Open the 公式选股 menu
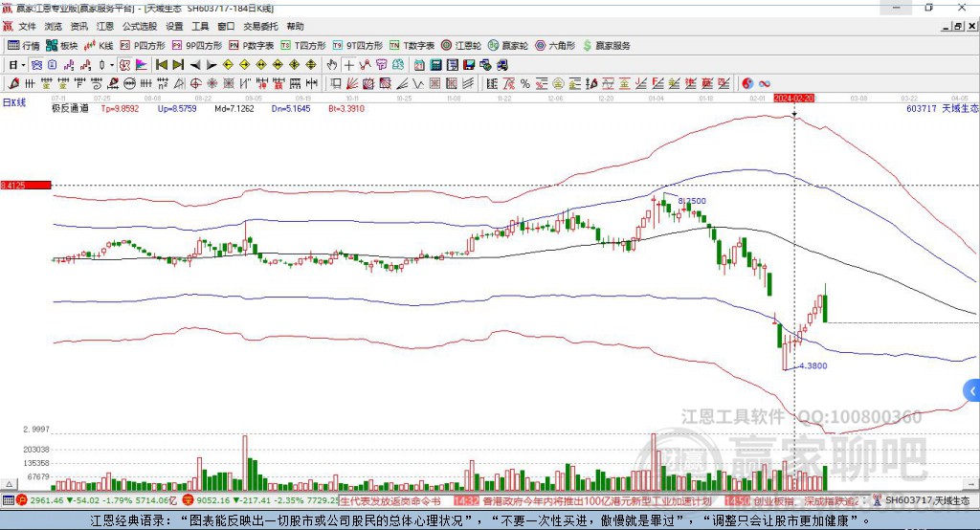This screenshot has height=530, width=980. click(x=140, y=26)
